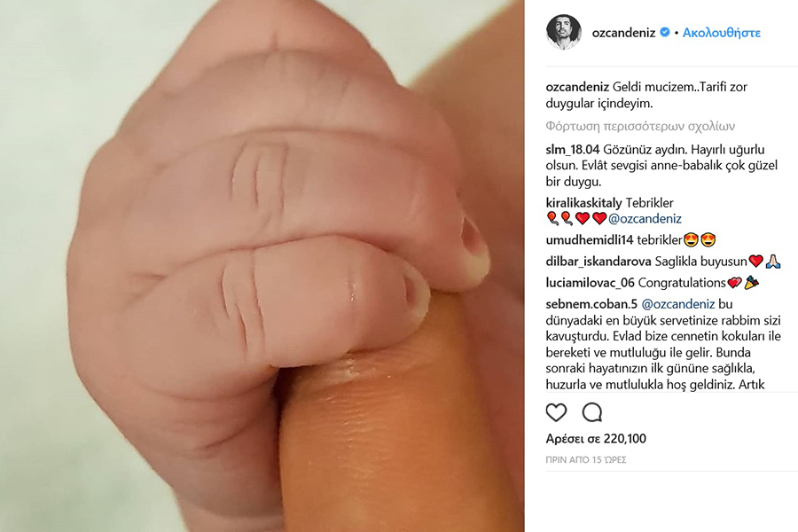View dilbar_iskandarova profile
This screenshot has height=532, width=798.
pyautogui.click(x=598, y=262)
